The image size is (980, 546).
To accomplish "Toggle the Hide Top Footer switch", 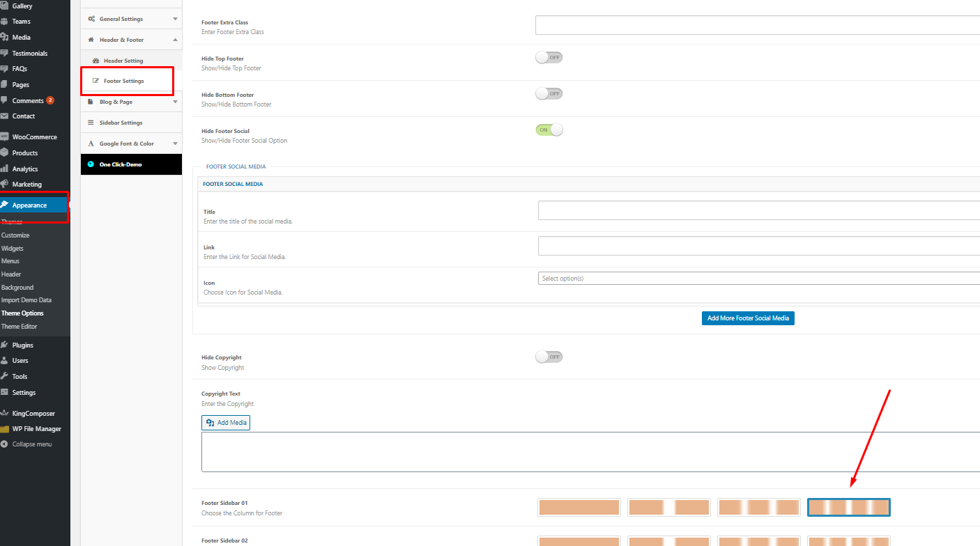I will click(549, 58).
